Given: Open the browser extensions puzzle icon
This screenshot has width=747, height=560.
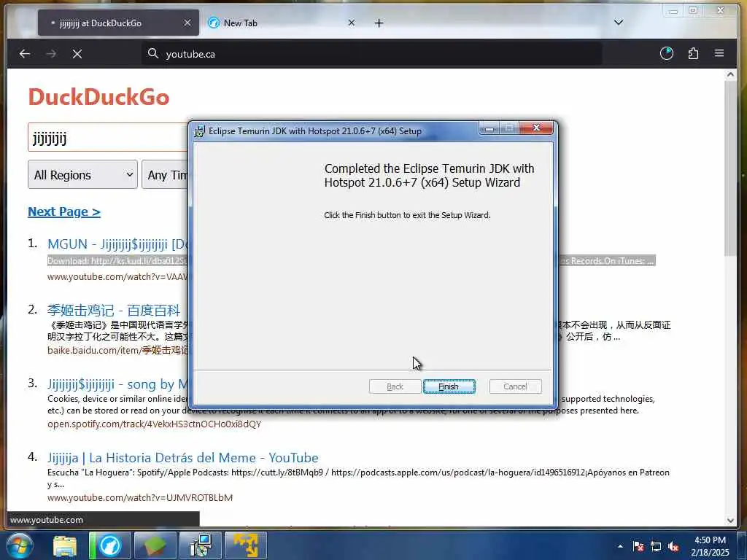Looking at the screenshot, I should (693, 53).
